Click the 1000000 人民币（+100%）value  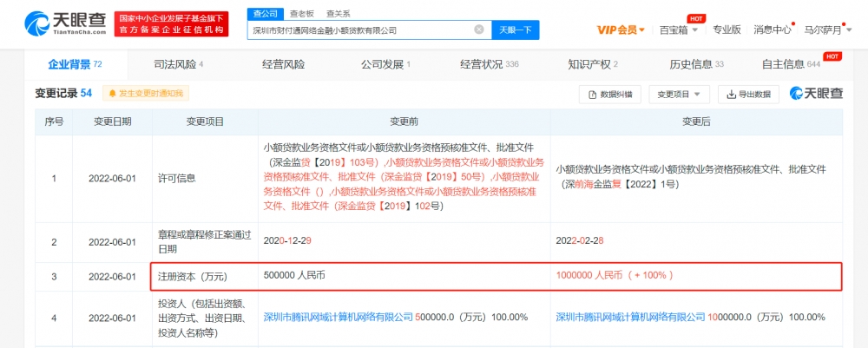[x=615, y=275]
